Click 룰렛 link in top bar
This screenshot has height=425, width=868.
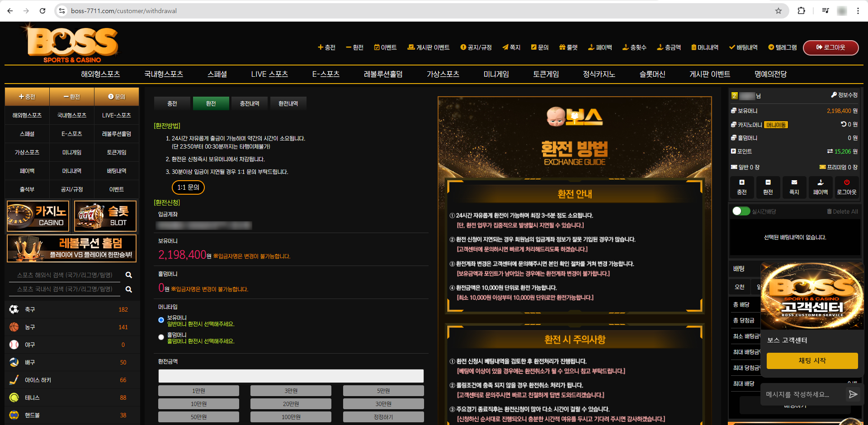pos(569,47)
